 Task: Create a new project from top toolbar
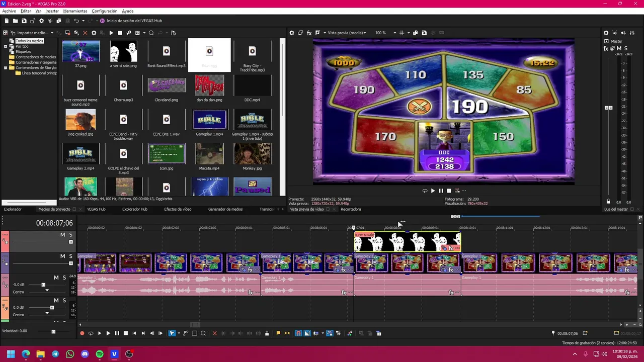click(x=7, y=21)
